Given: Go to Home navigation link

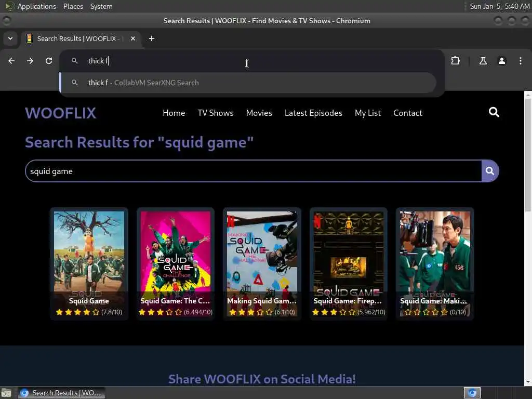Looking at the screenshot, I should point(174,113).
